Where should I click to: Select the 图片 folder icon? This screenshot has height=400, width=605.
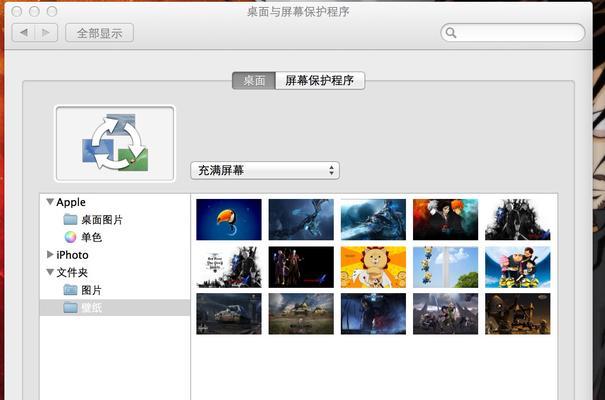pos(70,290)
